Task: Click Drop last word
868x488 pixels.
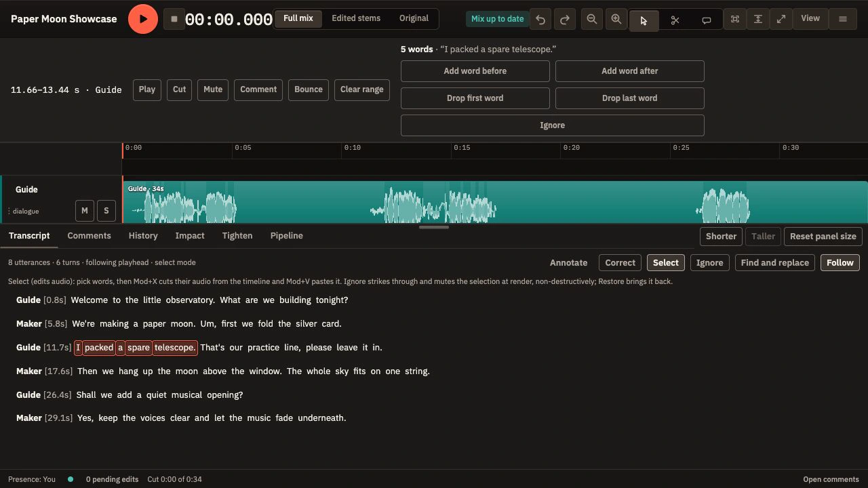Action: click(x=630, y=98)
